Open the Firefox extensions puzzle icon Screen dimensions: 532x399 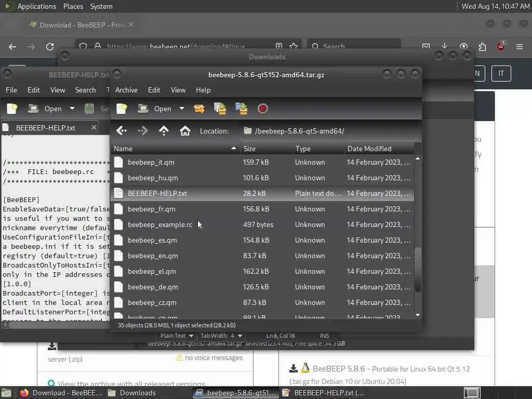click(x=482, y=46)
